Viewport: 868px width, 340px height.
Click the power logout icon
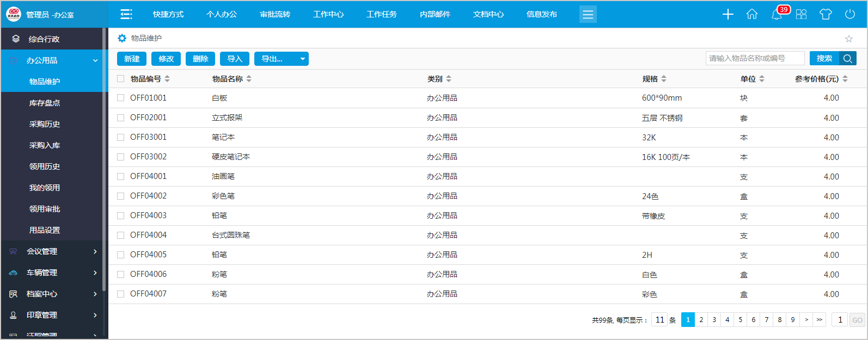(849, 14)
